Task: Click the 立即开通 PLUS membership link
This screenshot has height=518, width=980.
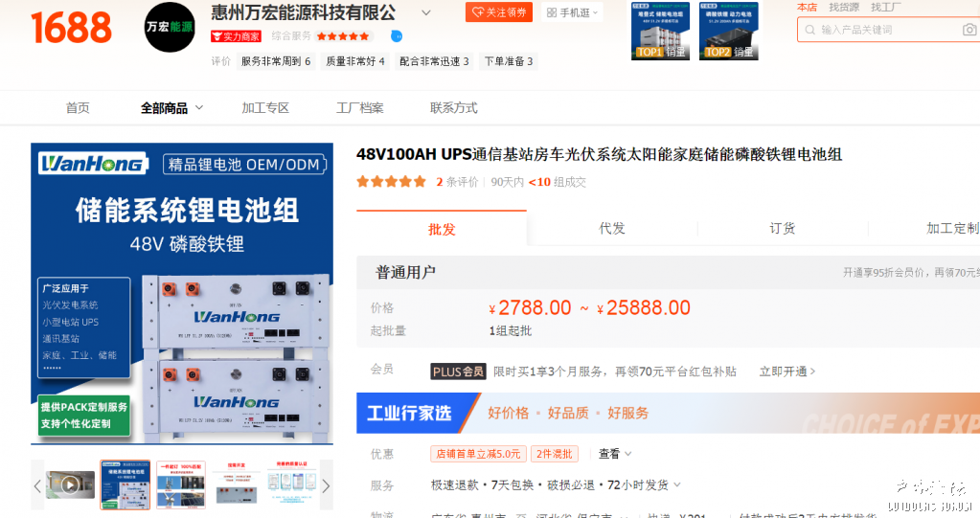Action: [786, 372]
